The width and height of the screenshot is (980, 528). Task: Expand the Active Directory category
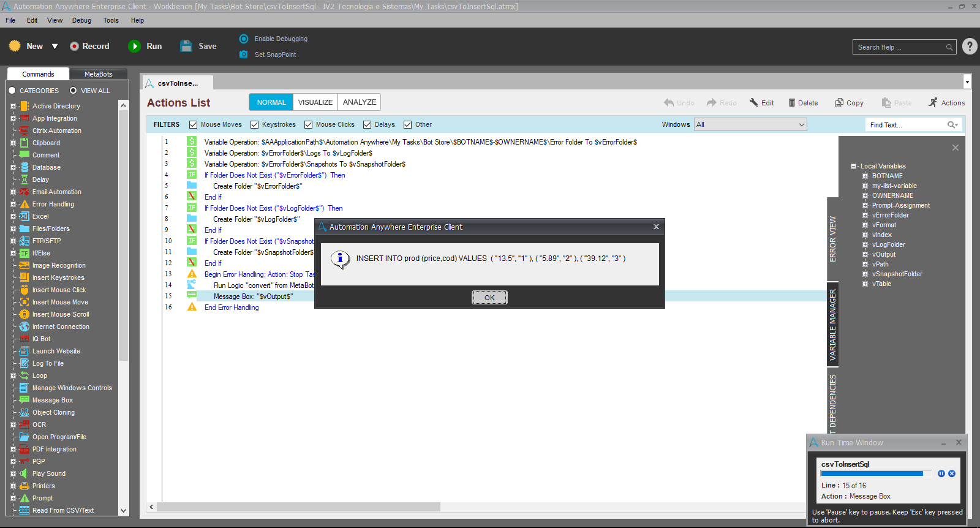click(13, 106)
